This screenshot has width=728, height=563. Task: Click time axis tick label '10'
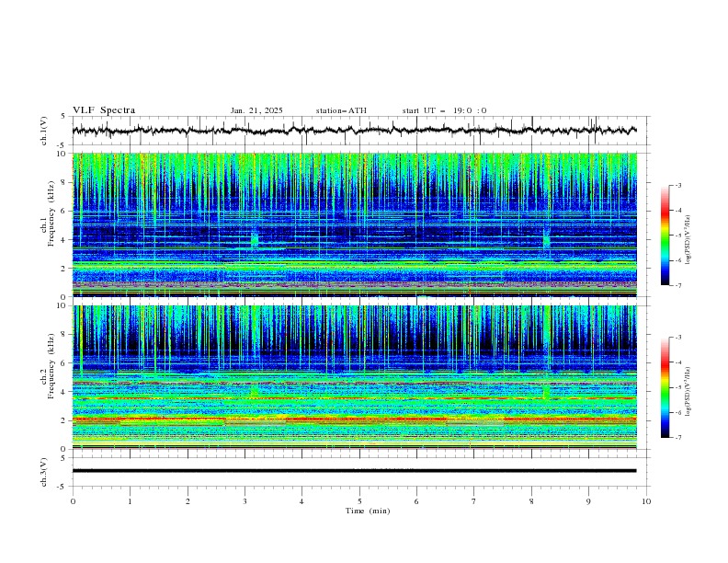coord(646,501)
